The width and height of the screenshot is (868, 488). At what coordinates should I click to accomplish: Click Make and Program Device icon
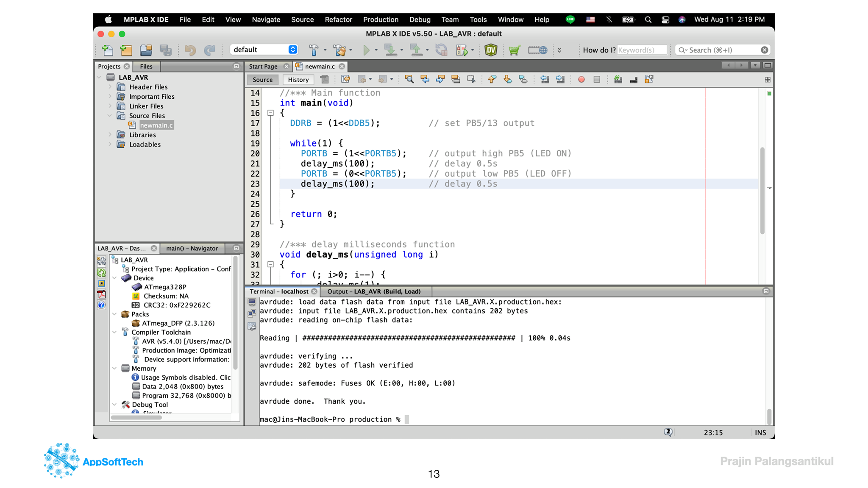tap(390, 50)
